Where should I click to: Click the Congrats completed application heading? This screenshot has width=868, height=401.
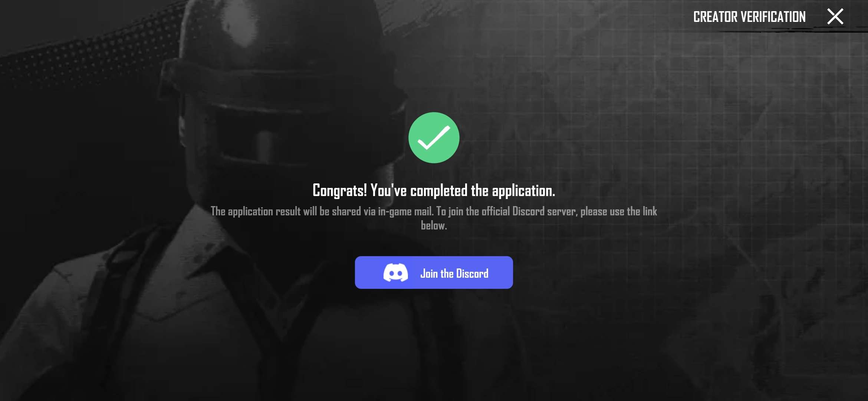(x=434, y=190)
